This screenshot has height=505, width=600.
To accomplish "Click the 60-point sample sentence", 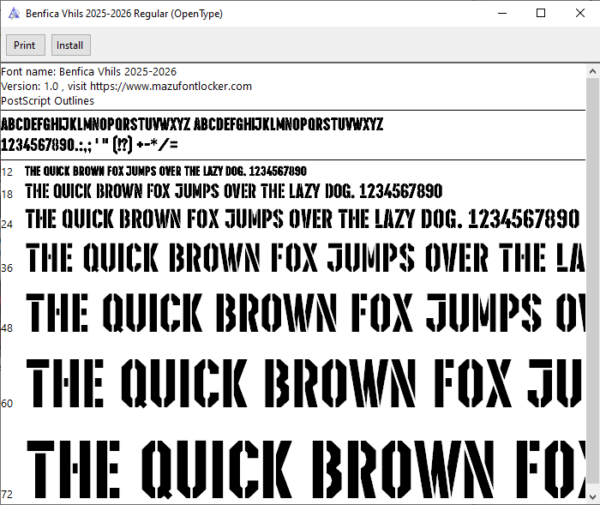I will point(305,383).
